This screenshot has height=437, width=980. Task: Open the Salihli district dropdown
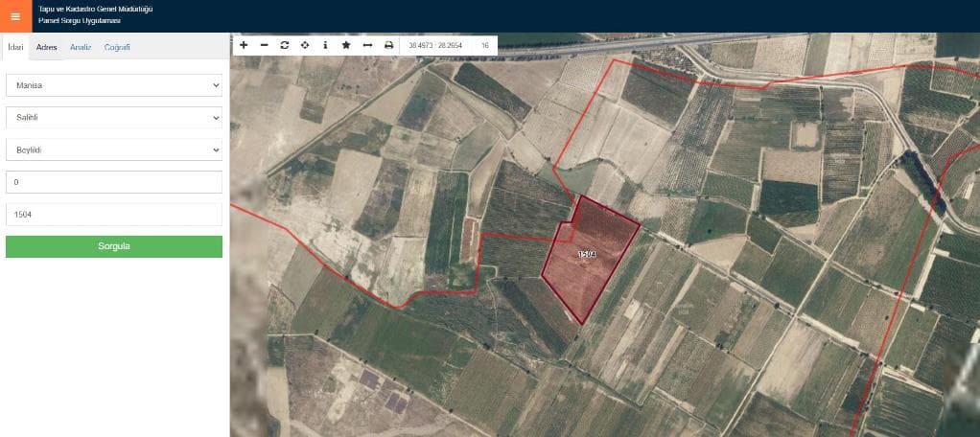click(114, 118)
